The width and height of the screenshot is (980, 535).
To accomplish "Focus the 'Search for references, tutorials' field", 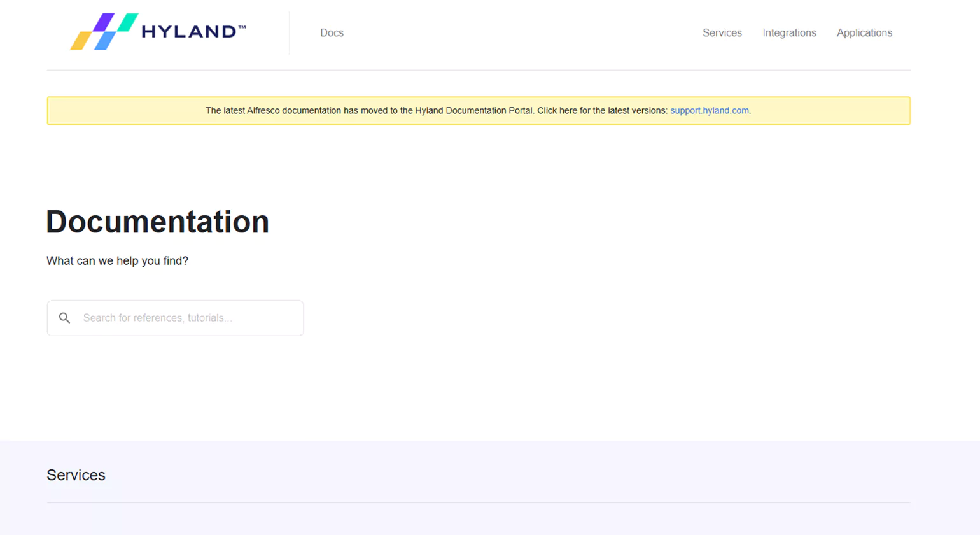I will (x=188, y=318).
